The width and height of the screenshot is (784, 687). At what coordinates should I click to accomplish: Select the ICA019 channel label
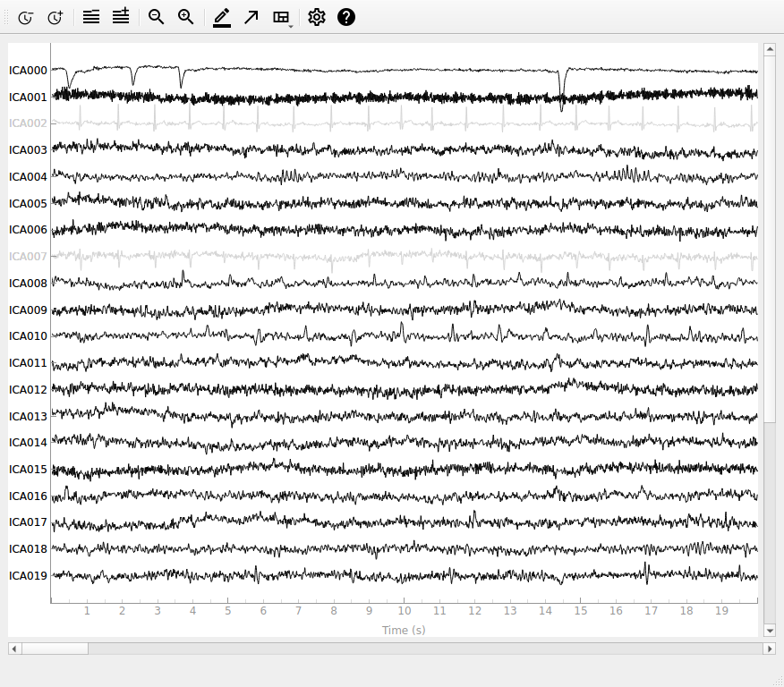[x=28, y=575]
